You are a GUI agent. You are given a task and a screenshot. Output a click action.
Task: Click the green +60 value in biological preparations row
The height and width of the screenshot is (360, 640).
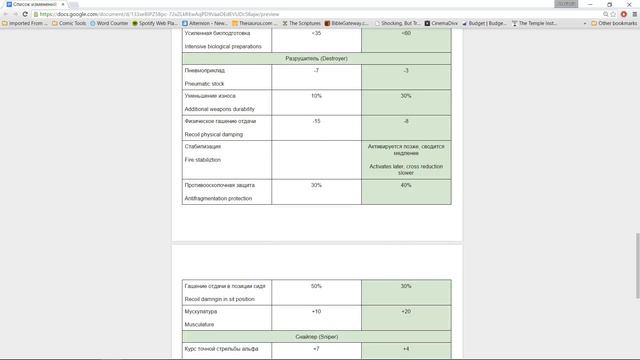[x=406, y=33]
